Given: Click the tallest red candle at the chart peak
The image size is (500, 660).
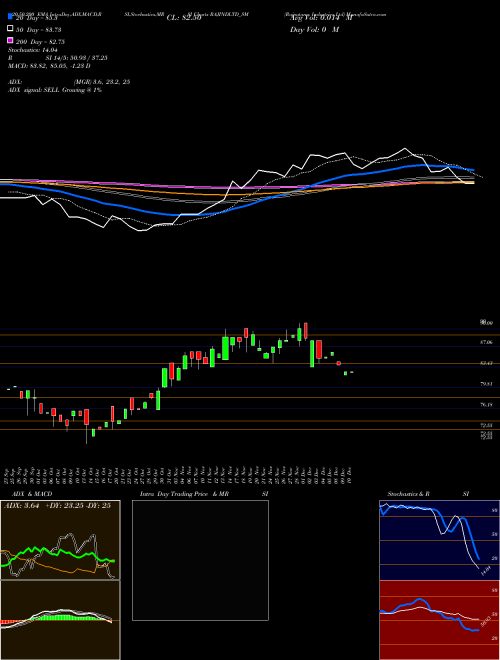Looking at the screenshot, I should 306,331.
